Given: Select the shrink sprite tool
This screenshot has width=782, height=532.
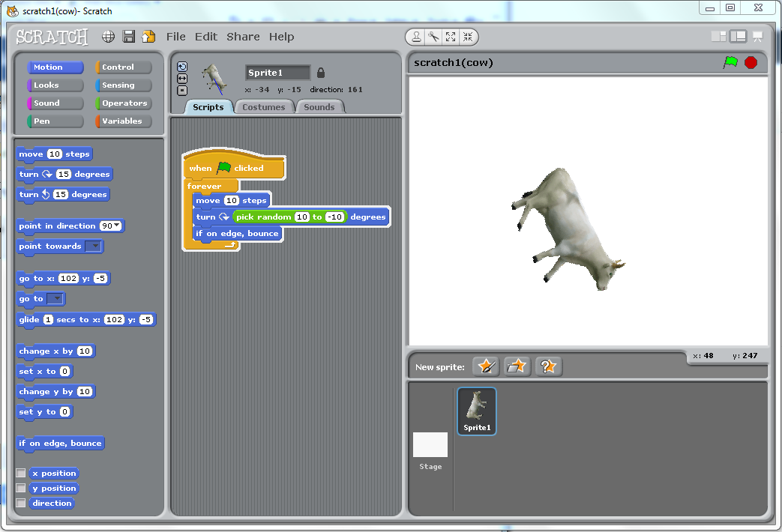Looking at the screenshot, I should (468, 37).
